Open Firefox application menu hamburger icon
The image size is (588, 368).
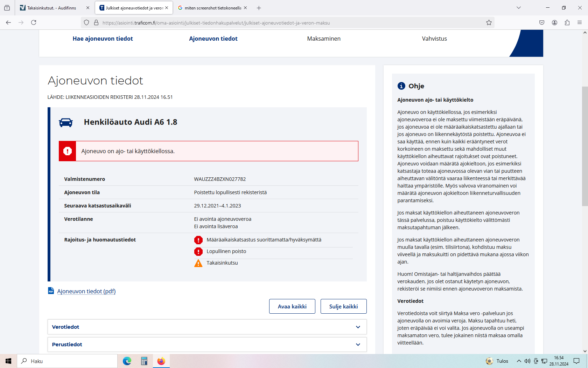click(x=579, y=22)
